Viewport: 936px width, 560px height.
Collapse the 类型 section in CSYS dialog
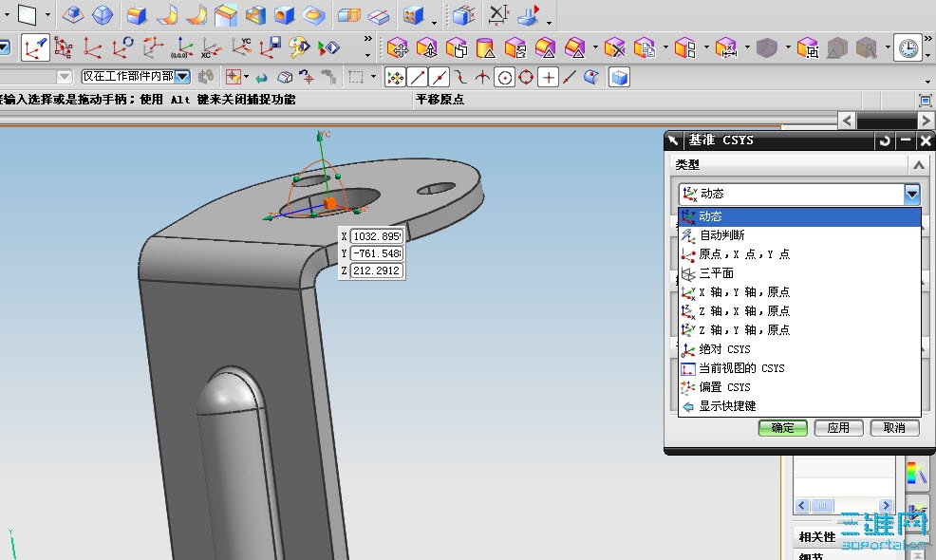[x=918, y=165]
